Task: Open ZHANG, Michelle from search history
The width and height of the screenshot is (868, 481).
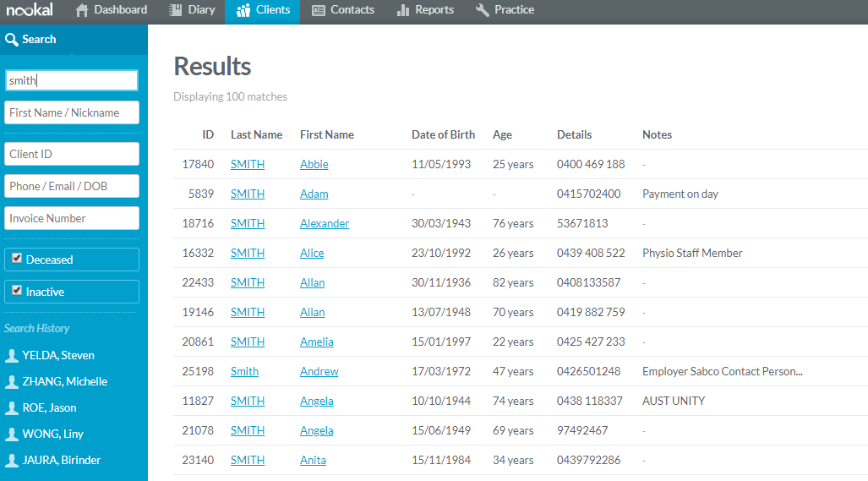Action: tap(64, 381)
